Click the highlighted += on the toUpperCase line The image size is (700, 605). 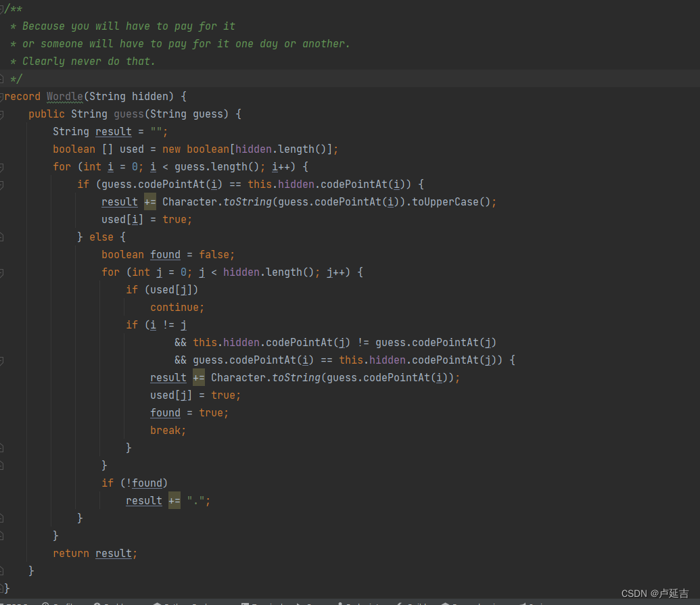(150, 202)
